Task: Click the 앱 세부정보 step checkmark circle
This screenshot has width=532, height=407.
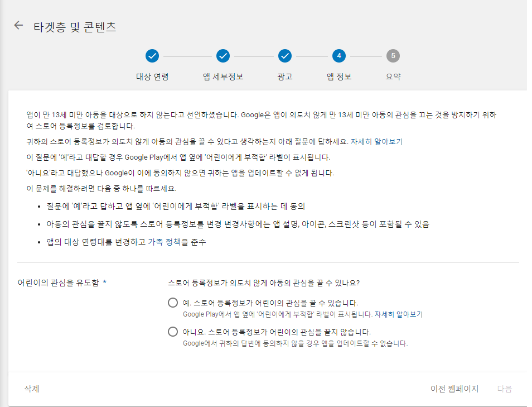Action: pyautogui.click(x=223, y=56)
